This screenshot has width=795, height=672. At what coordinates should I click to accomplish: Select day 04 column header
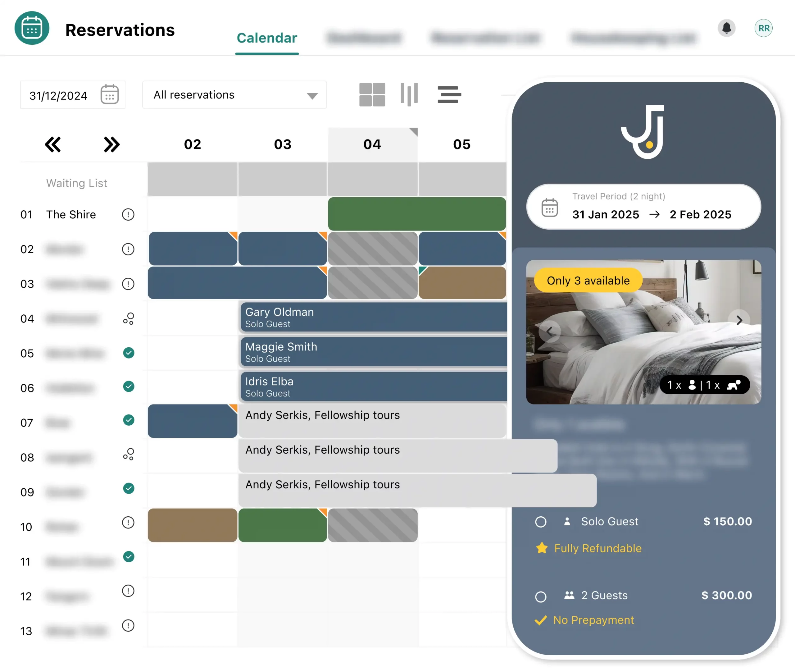pyautogui.click(x=372, y=144)
